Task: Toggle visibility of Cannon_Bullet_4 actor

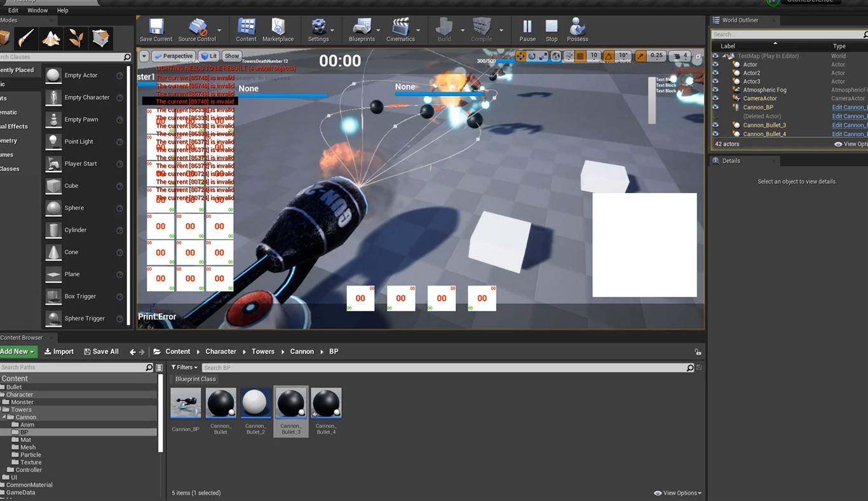Action: pos(715,134)
